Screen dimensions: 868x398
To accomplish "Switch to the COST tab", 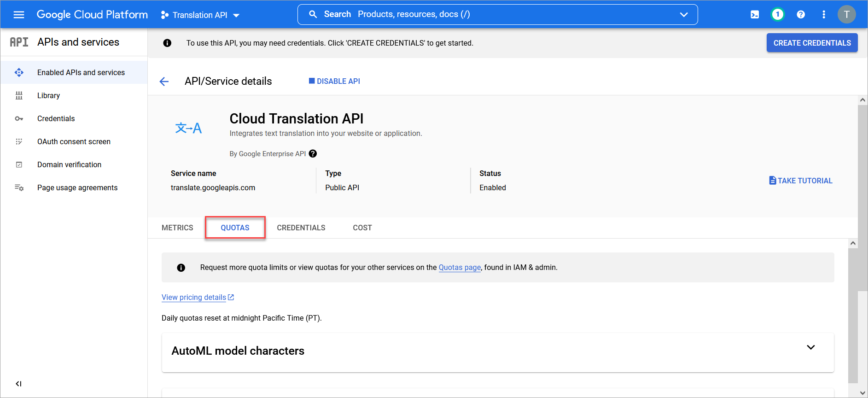I will pyautogui.click(x=362, y=228).
